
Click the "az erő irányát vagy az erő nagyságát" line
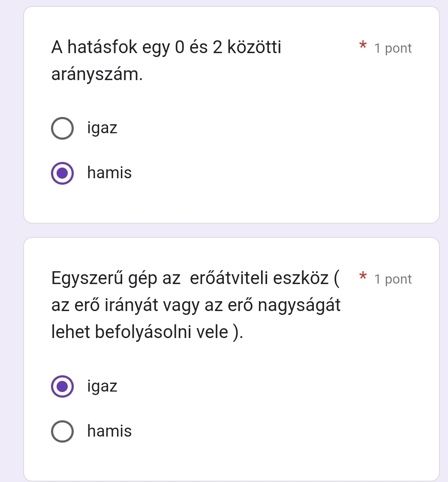[196, 305]
